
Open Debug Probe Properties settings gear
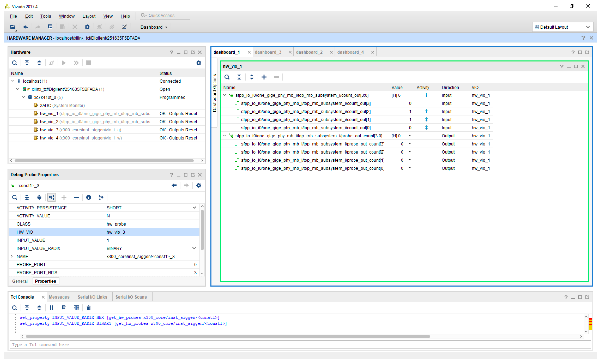coord(199,185)
